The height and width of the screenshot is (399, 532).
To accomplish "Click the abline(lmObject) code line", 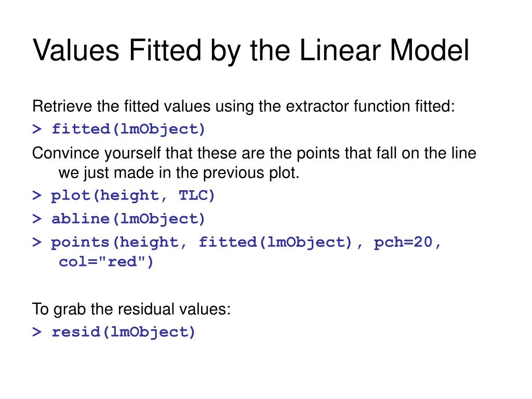I will click(x=119, y=219).
